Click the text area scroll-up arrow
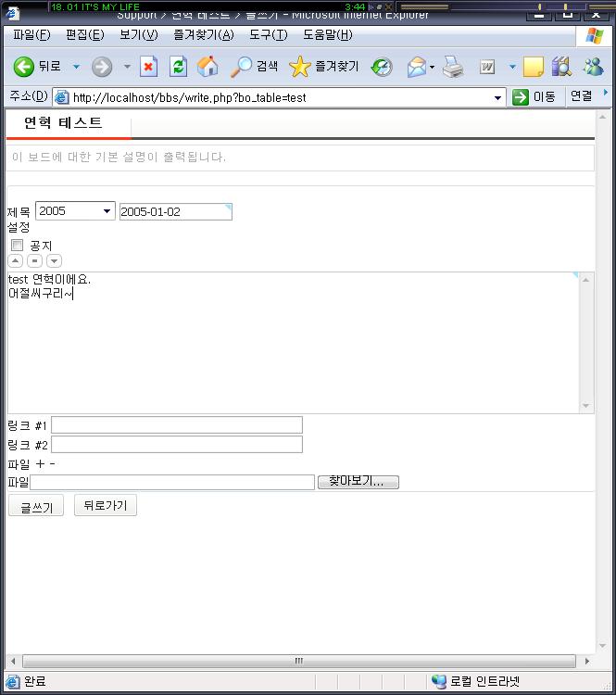The height and width of the screenshot is (695, 616). (x=585, y=280)
